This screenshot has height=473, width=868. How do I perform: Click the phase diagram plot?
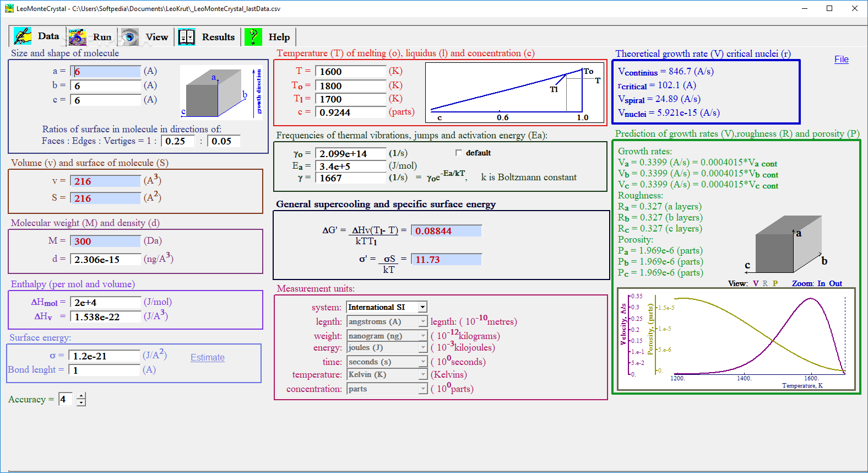[515, 92]
